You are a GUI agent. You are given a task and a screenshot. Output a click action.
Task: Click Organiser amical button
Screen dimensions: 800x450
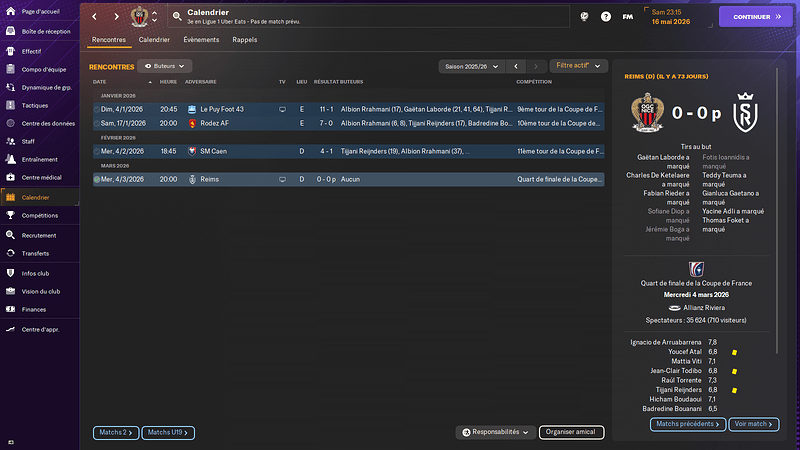(571, 432)
